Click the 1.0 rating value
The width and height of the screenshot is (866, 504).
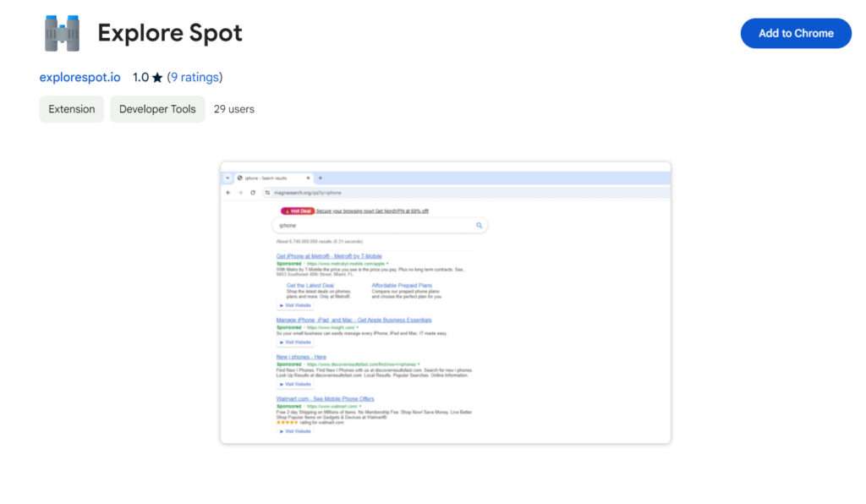click(x=141, y=77)
